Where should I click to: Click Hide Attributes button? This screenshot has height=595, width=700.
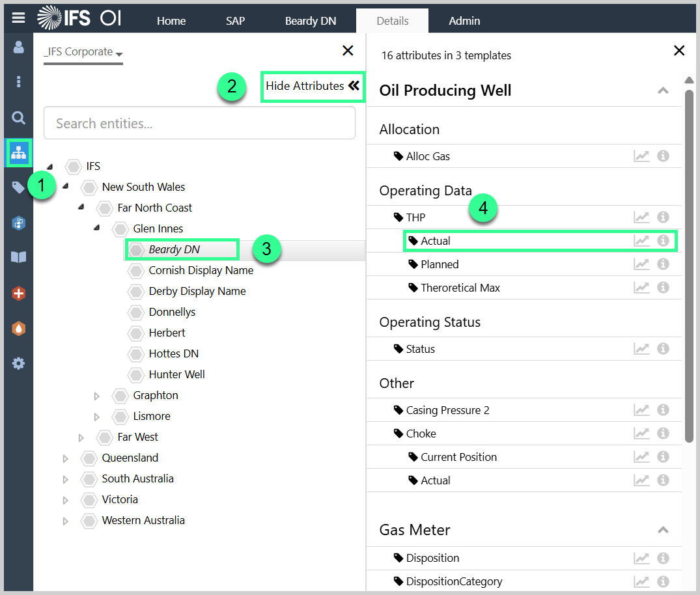[x=313, y=86]
